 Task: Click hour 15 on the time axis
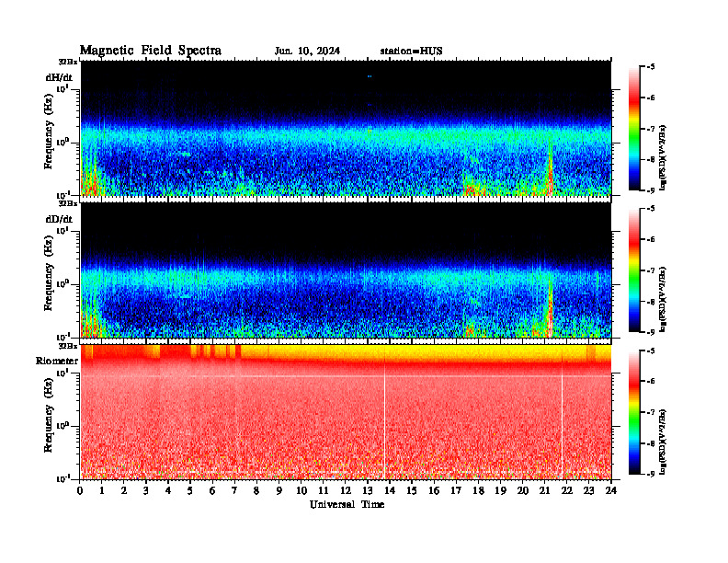point(412,491)
